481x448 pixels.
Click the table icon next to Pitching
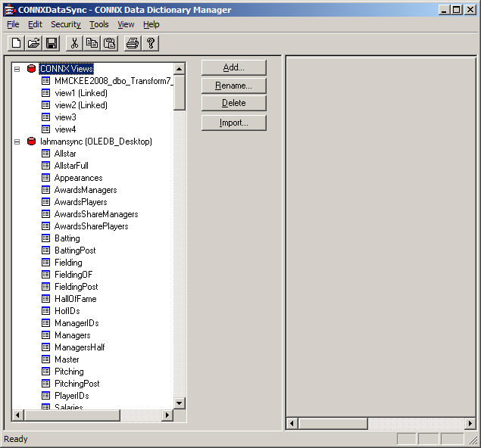coord(45,372)
